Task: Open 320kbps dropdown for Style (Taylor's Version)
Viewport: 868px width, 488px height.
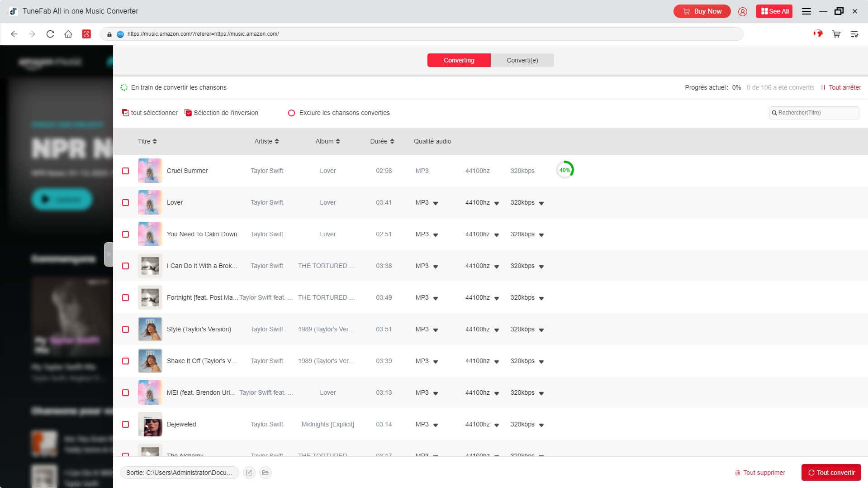Action: coord(541,330)
